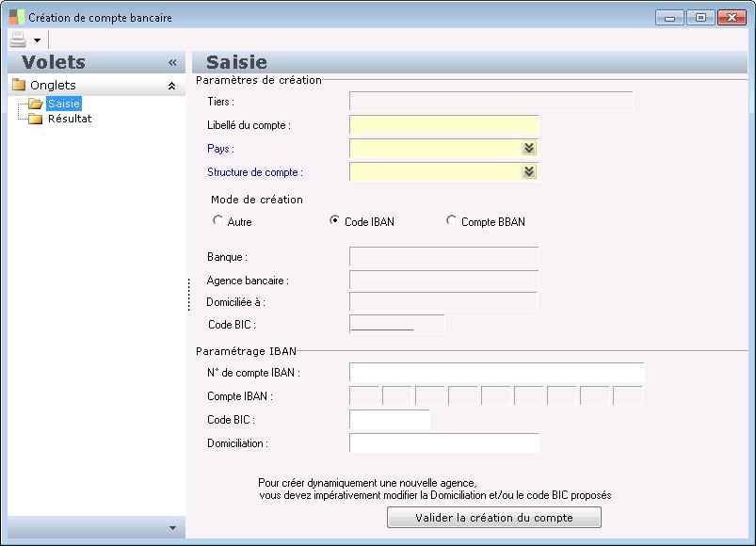
Task: Open the printer dropdown arrow in toolbar
Action: pos(37,40)
